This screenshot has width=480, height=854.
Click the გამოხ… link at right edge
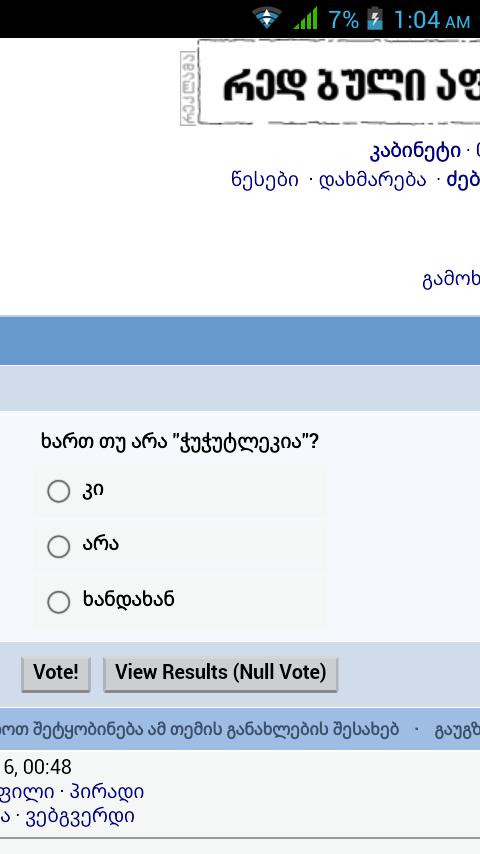pyautogui.click(x=451, y=279)
